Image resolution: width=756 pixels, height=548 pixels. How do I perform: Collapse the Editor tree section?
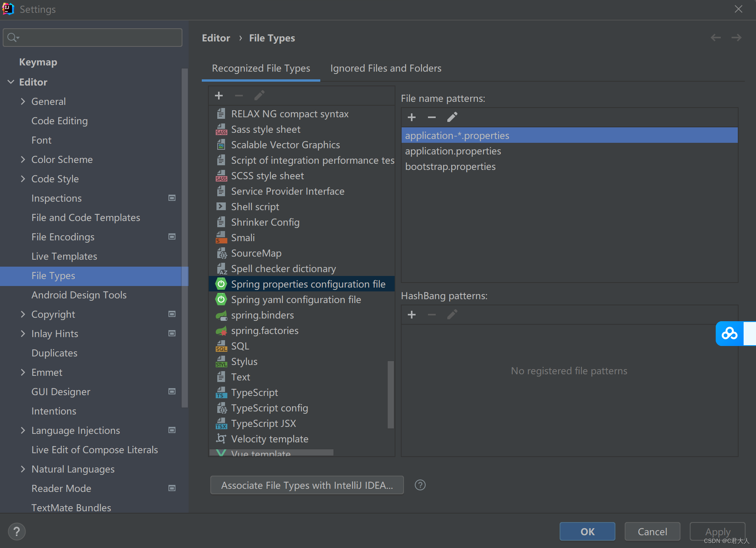pyautogui.click(x=11, y=82)
